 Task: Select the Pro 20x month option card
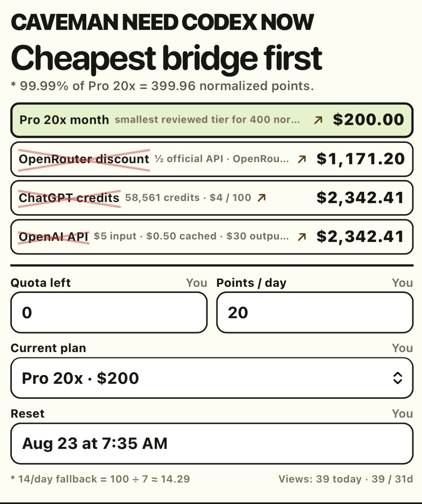click(212, 120)
